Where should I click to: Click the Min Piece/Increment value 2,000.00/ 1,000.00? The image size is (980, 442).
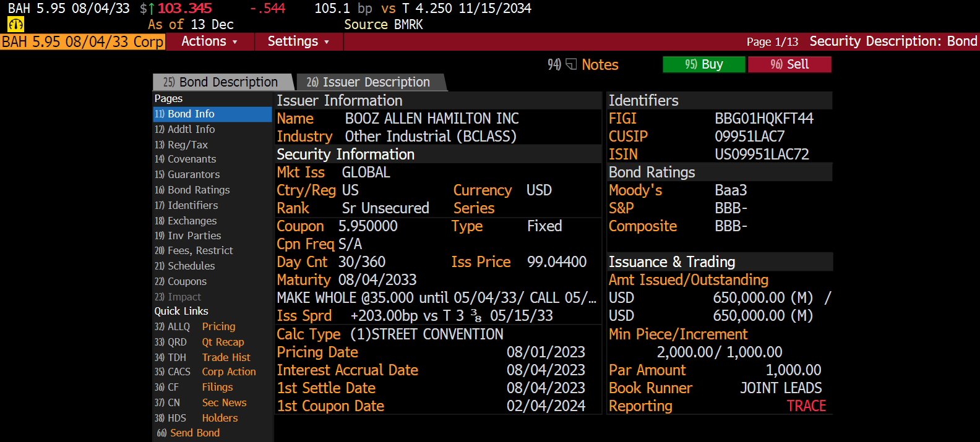[x=720, y=352]
